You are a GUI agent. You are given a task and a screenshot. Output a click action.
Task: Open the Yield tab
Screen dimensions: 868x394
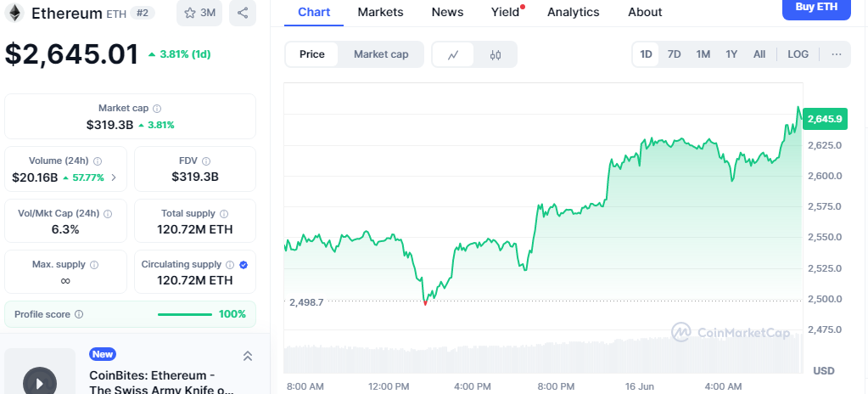coord(506,12)
